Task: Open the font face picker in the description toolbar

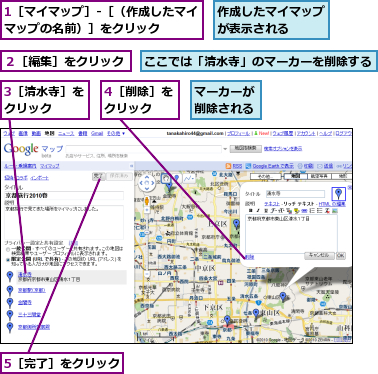Action: (273, 211)
